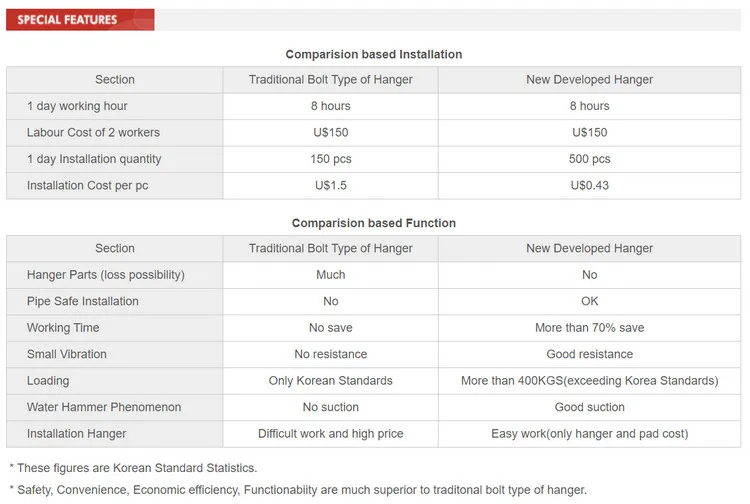750x504 pixels.
Task: Click the U$1.5 installation cost value
Action: click(331, 186)
